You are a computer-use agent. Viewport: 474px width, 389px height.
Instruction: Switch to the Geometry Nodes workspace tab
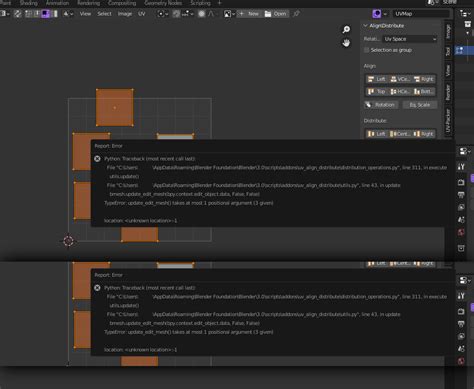[163, 3]
